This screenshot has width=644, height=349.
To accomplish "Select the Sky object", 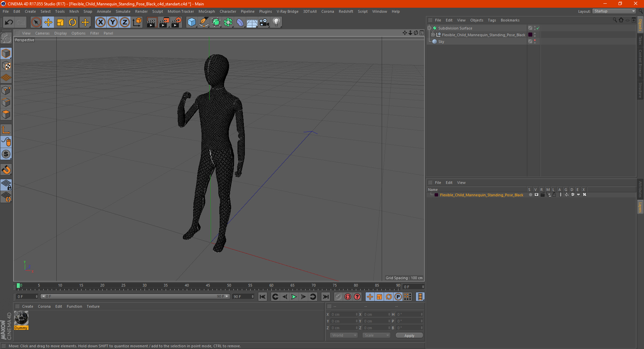I will [x=441, y=42].
